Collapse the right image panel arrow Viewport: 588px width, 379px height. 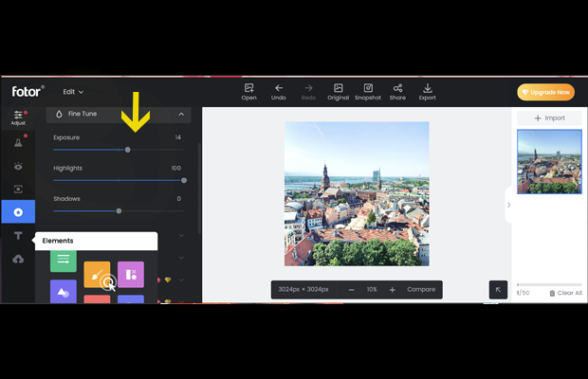pyautogui.click(x=508, y=205)
